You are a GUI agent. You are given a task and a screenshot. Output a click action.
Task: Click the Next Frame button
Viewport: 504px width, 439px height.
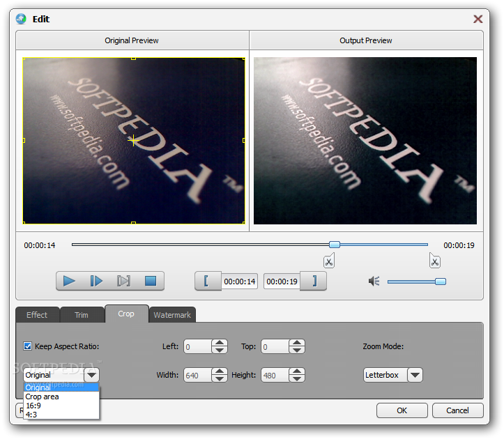click(96, 282)
